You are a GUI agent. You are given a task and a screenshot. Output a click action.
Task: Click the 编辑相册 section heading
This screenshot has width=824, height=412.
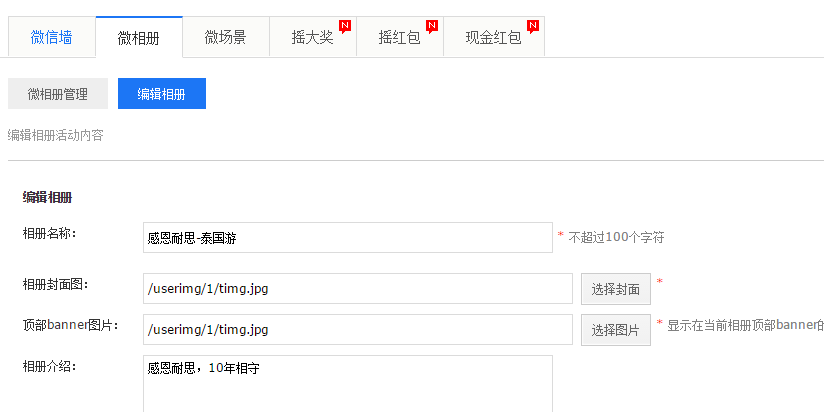(x=47, y=197)
